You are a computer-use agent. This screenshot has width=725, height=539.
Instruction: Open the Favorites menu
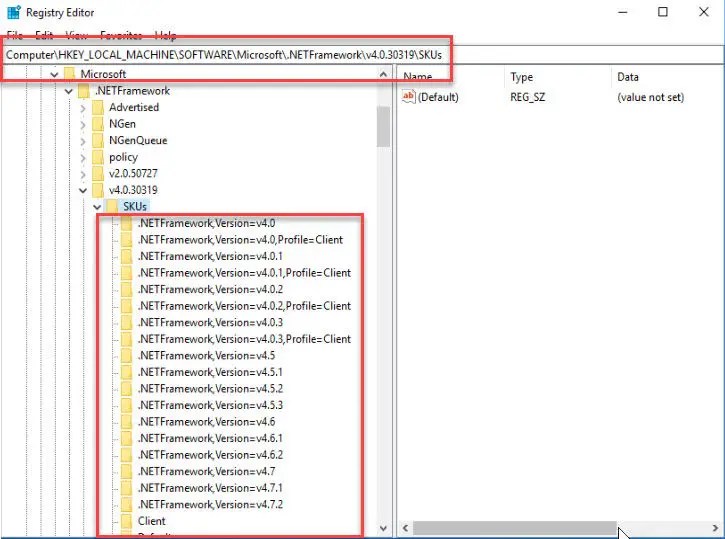[121, 35]
